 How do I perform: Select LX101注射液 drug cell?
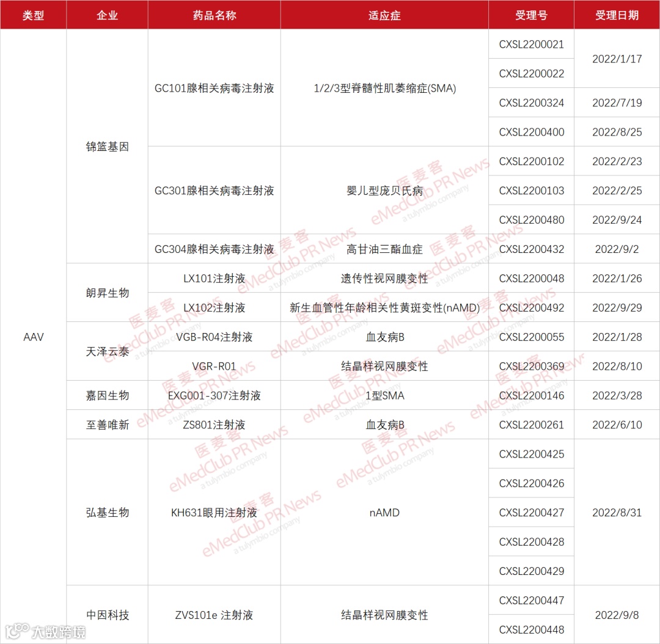pos(215,278)
